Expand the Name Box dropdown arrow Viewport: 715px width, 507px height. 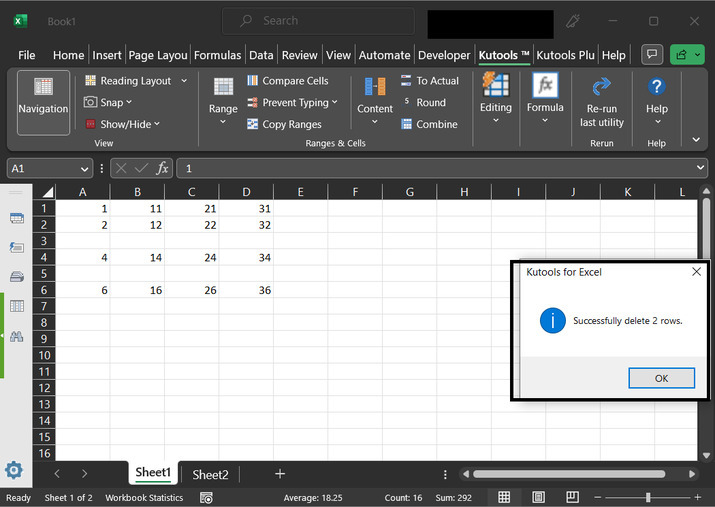[x=85, y=169]
